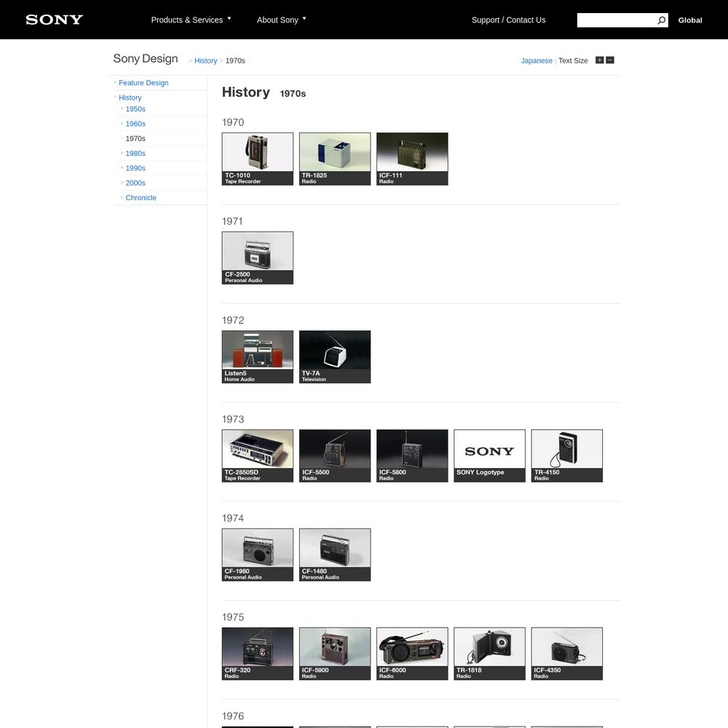Click the Sony logo in the header
The height and width of the screenshot is (728, 728).
click(55, 20)
